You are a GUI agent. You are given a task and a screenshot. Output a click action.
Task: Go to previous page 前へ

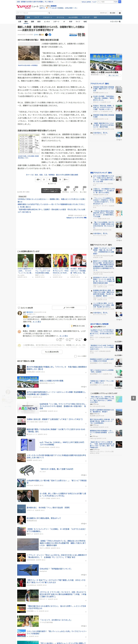(38, 179)
